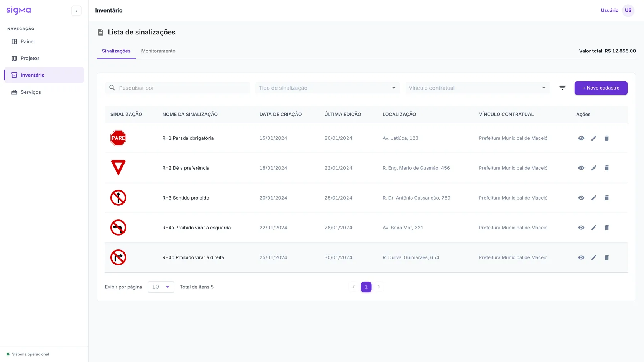Image resolution: width=644 pixels, height=362 pixels.
Task: Open the items per page dropdown showing 10
Action: point(161,287)
